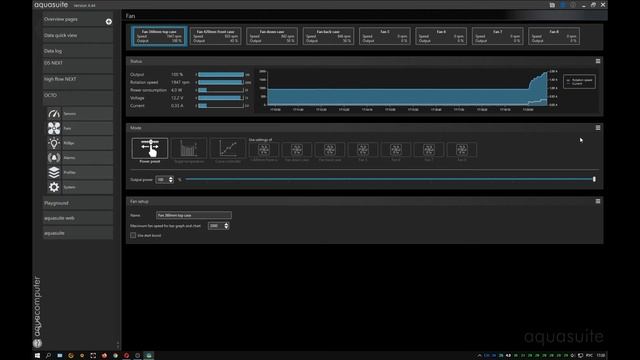Image resolution: width=640 pixels, height=360 pixels.
Task: Open the Windows taskbar search
Action: pyautogui.click(x=48, y=356)
